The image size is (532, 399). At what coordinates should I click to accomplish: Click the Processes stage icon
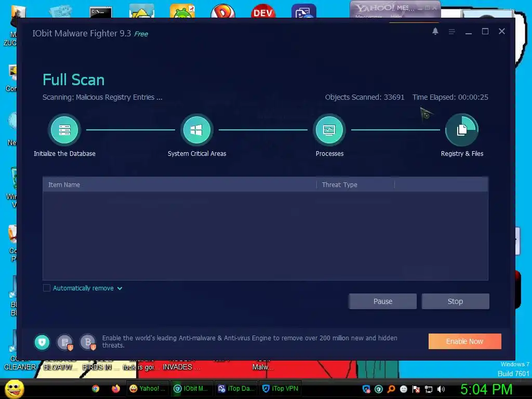[329, 130]
